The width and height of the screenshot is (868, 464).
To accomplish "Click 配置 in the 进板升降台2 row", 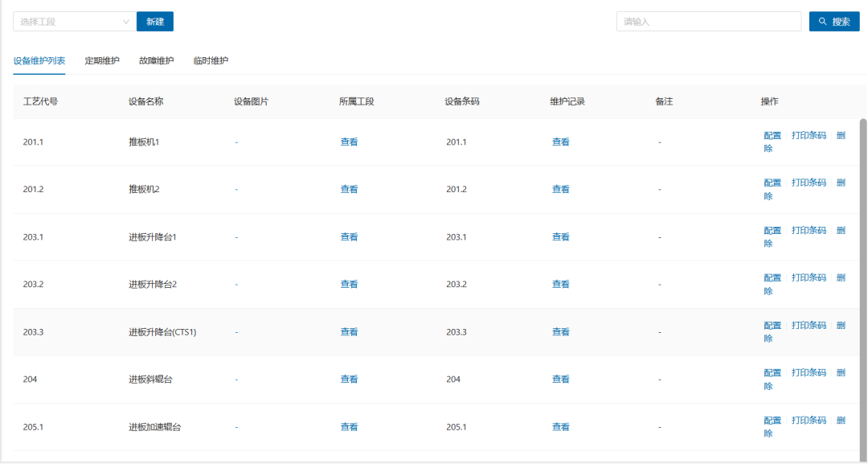I will point(772,278).
